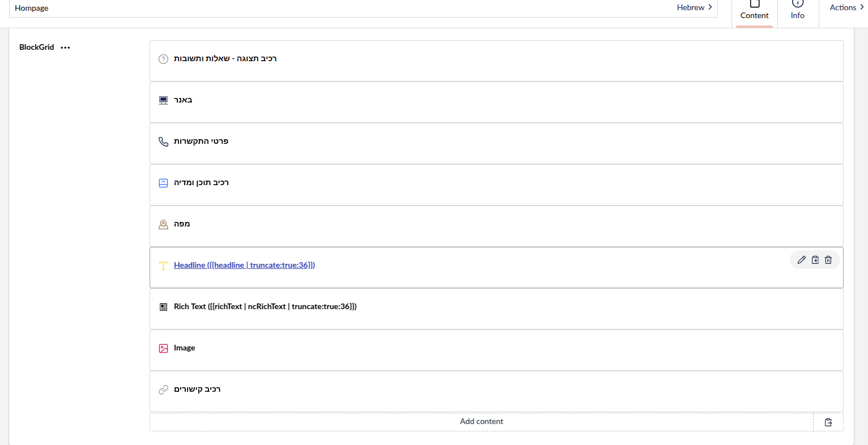
Task: Open the רכיב תצוגה - שאלות ותשובות block
Action: [496, 61]
